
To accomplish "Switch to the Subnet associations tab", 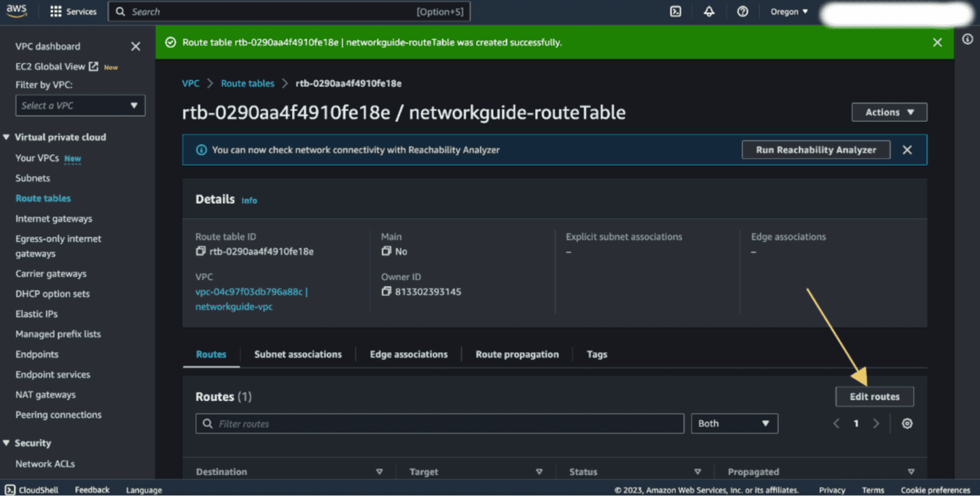I will click(298, 354).
